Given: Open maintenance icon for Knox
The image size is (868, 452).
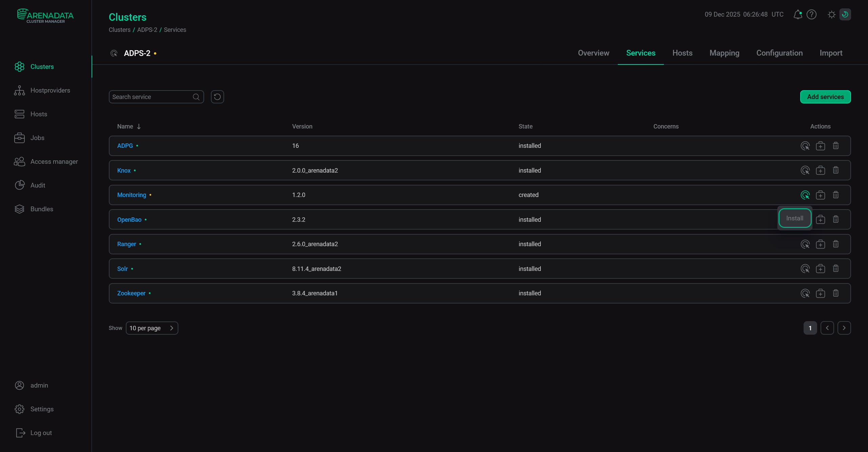Looking at the screenshot, I should (820, 170).
